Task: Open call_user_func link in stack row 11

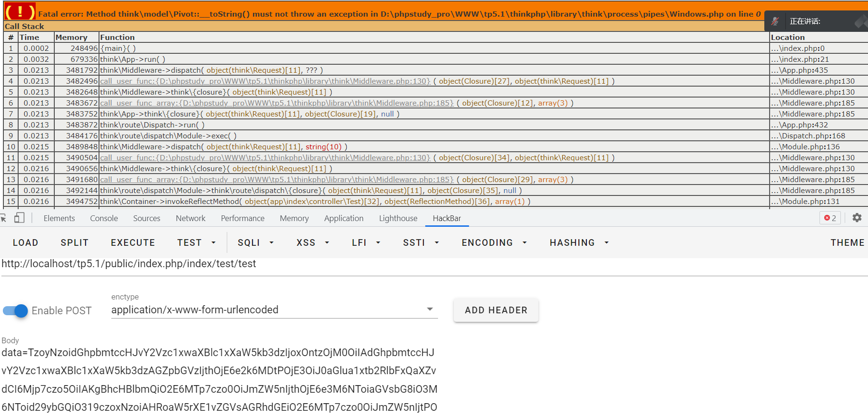Action: tap(265, 158)
